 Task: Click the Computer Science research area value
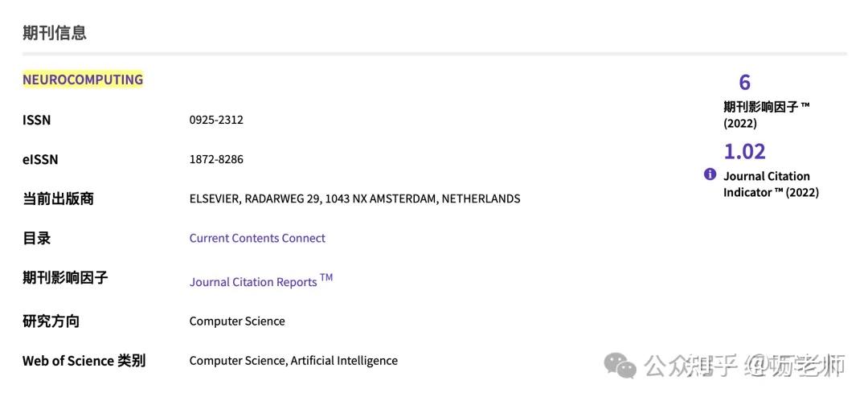coord(237,321)
